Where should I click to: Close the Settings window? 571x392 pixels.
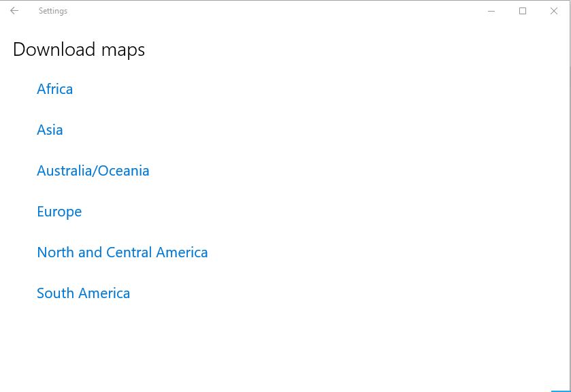point(554,11)
